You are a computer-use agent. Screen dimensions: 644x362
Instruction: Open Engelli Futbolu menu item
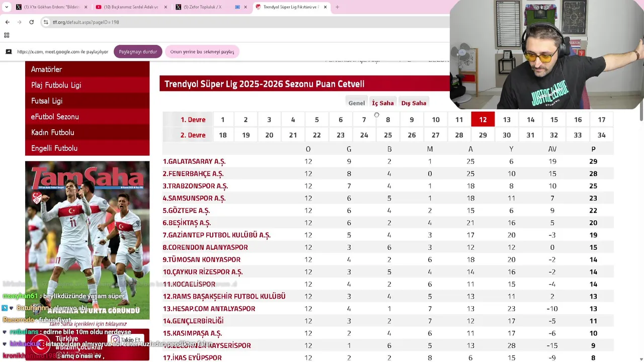87,148
